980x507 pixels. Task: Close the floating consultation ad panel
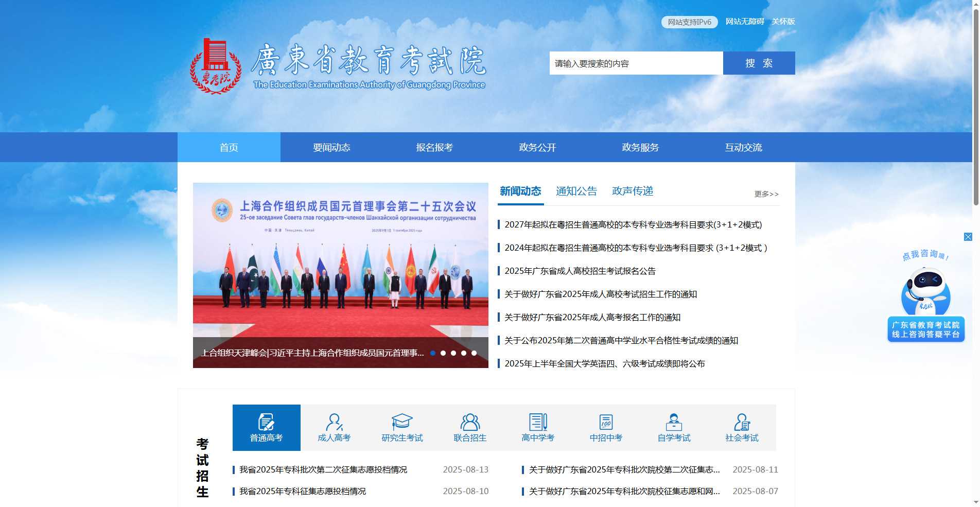click(x=969, y=237)
